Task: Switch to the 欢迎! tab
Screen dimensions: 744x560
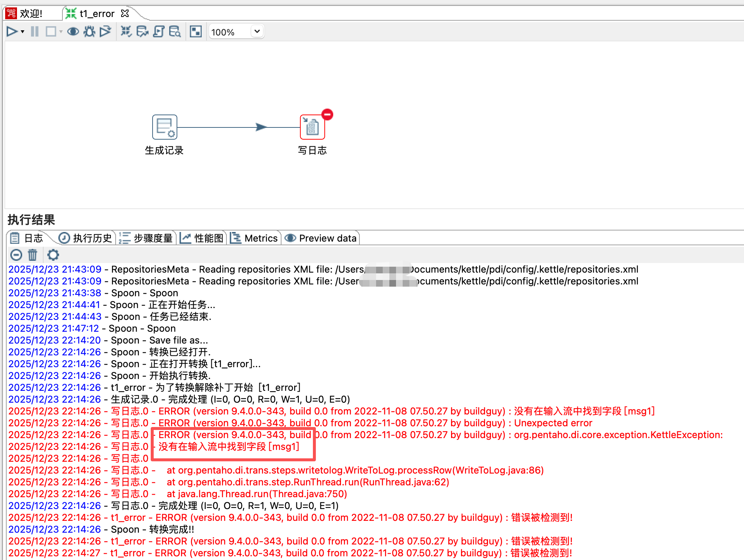Action: pyautogui.click(x=31, y=14)
